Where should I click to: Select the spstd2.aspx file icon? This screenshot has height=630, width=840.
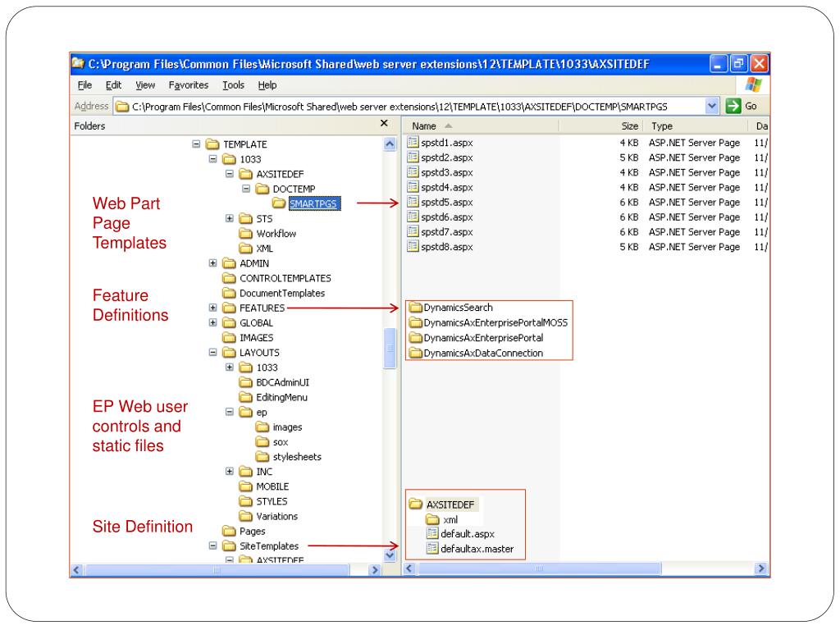(x=413, y=157)
